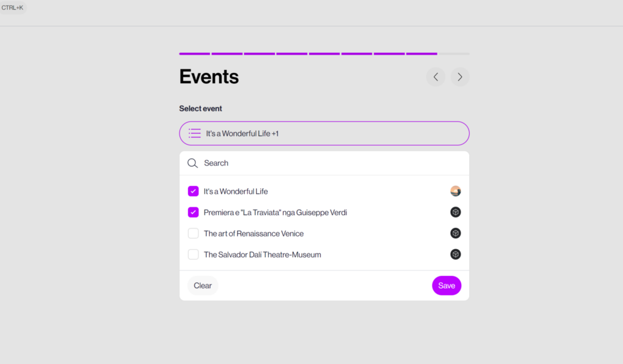Click the Search input field
The height and width of the screenshot is (364, 623).
point(329,163)
